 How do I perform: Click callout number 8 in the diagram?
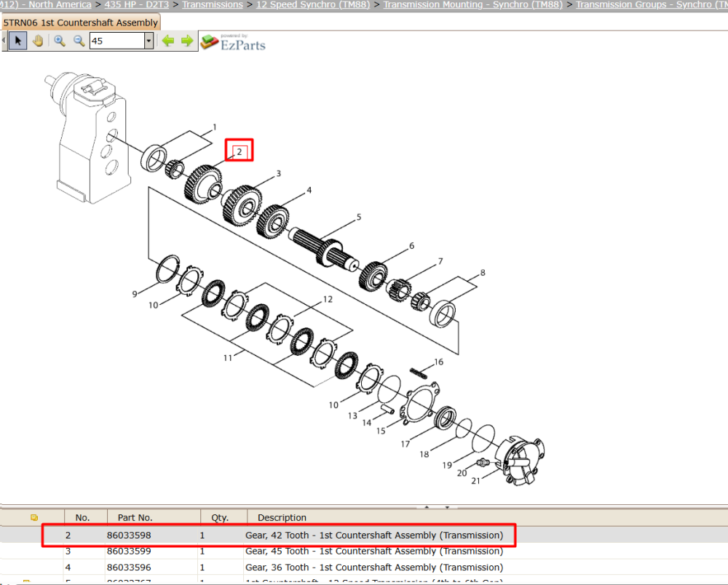(x=483, y=272)
